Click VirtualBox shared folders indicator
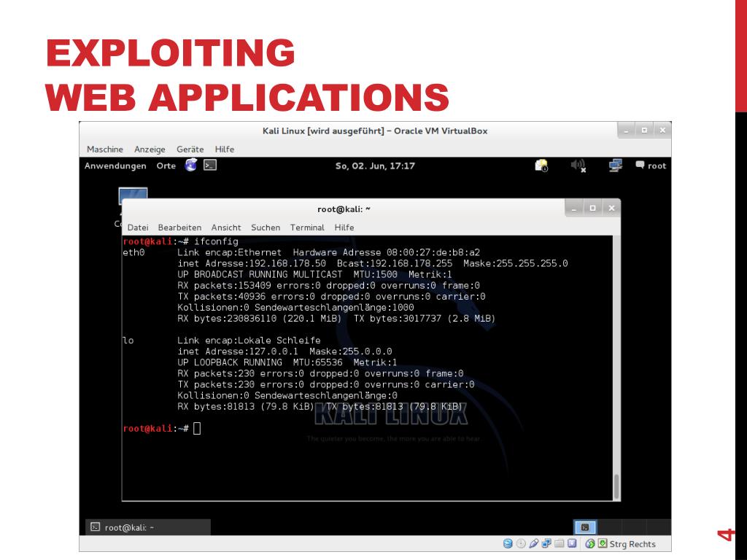Viewport: 747px width, 560px height. (560, 543)
